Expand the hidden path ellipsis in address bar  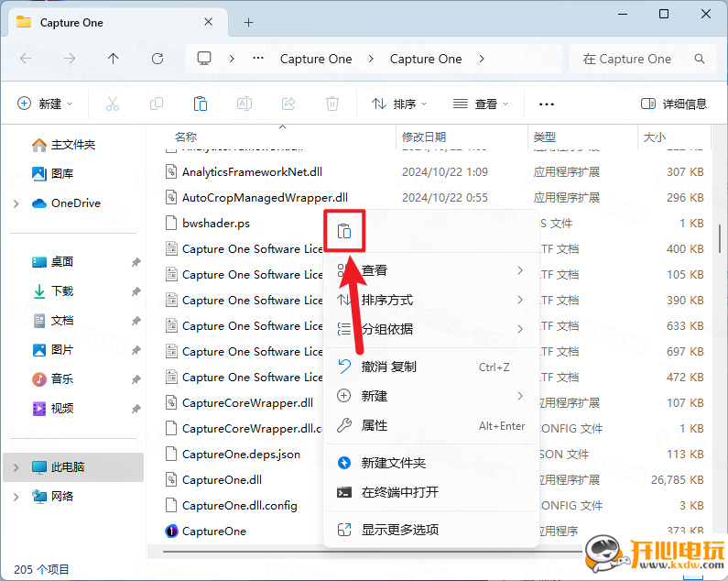tap(258, 59)
